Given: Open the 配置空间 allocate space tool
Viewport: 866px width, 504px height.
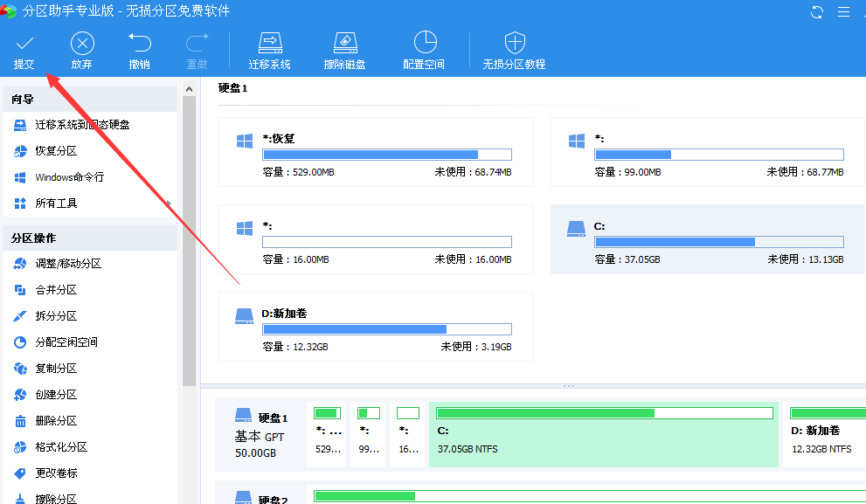Looking at the screenshot, I should pyautogui.click(x=424, y=51).
